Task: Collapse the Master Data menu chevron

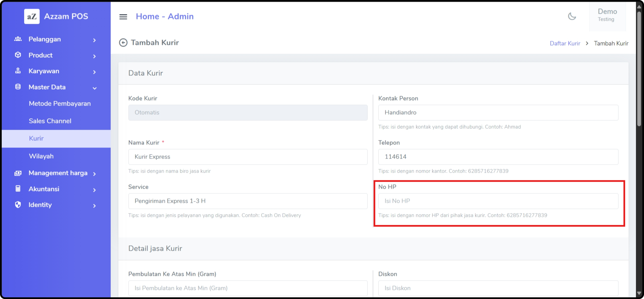Action: tap(94, 88)
